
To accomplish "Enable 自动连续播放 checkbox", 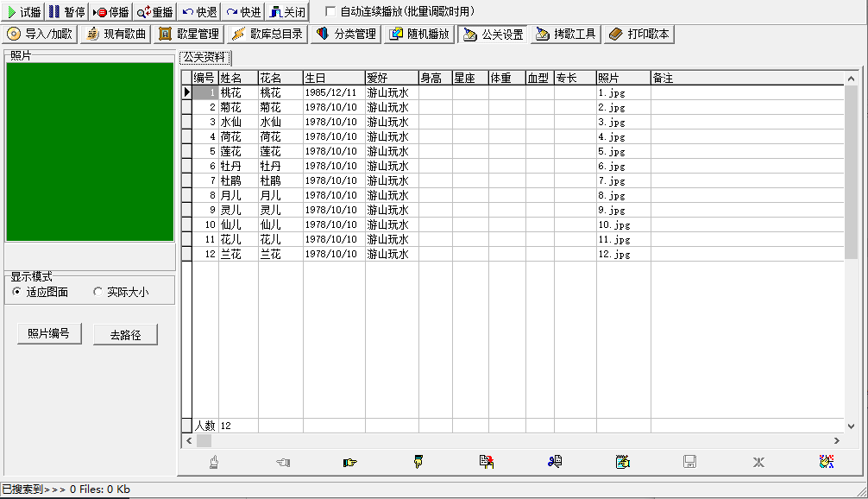I will click(x=330, y=11).
